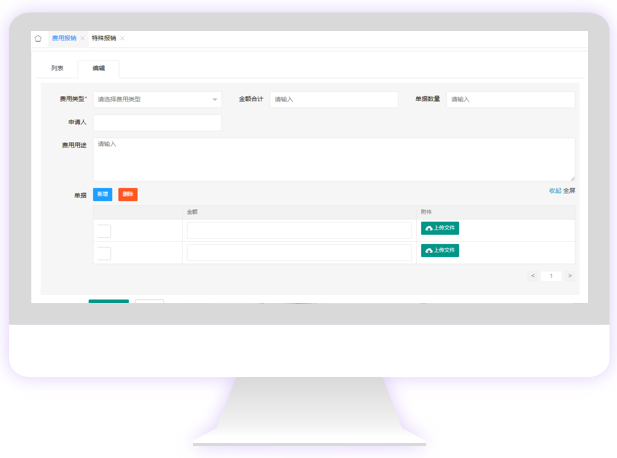Image resolution: width=617 pixels, height=458 pixels.
Task: Switch to the 特殊报销 page tab
Action: pyautogui.click(x=104, y=38)
